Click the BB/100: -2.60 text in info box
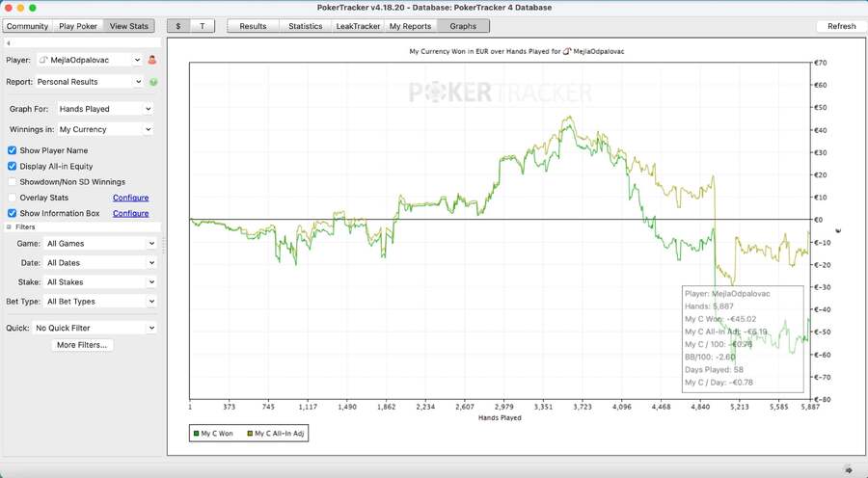The width and height of the screenshot is (868, 478). 710,357
